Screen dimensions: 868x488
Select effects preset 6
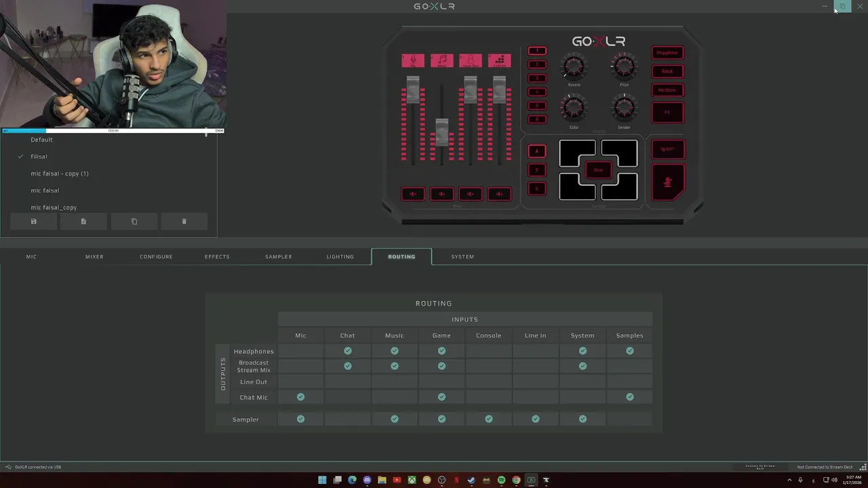pyautogui.click(x=537, y=119)
